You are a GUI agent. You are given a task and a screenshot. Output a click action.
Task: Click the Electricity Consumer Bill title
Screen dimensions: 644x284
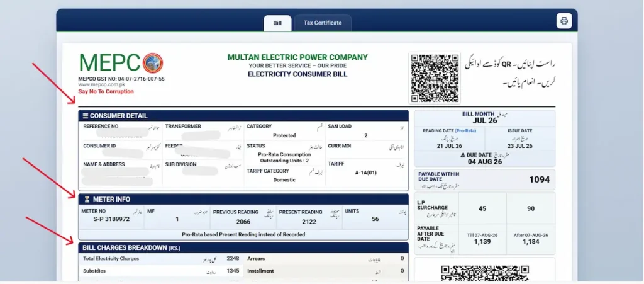coord(297,74)
